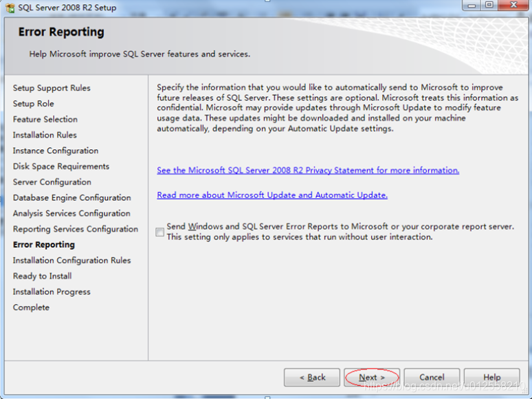
Task: Maximize the setup window
Action: coord(489,5)
